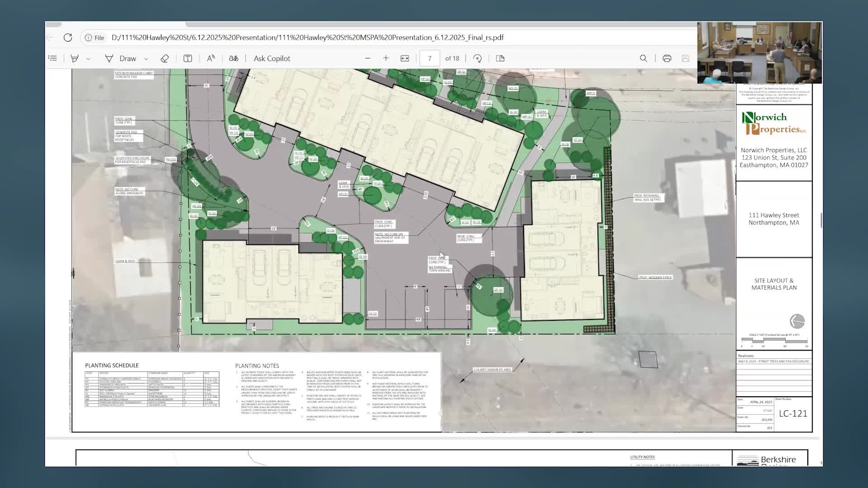Viewport: 868px width, 488px height.
Task: Open the File info icon in the address bar
Action: point(95,38)
